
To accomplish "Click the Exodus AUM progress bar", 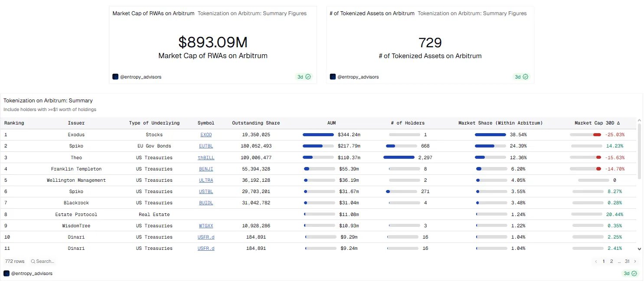I will point(318,135).
